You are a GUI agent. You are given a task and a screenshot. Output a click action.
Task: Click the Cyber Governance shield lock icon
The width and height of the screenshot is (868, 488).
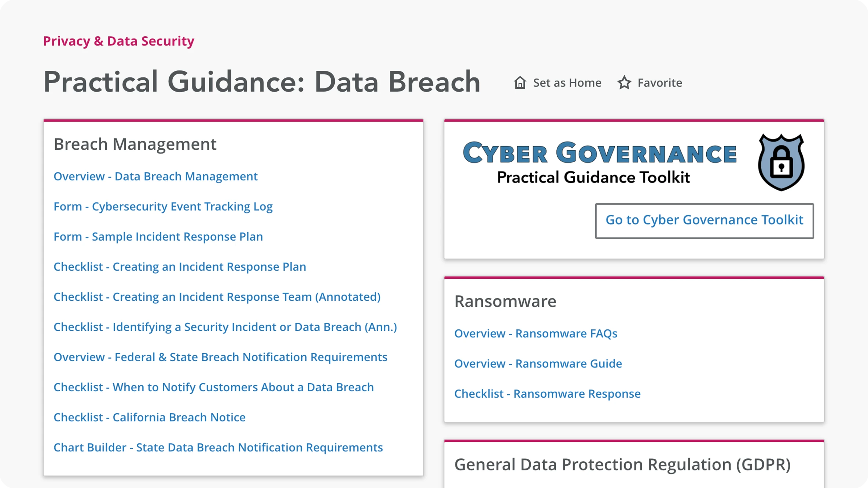click(x=781, y=162)
